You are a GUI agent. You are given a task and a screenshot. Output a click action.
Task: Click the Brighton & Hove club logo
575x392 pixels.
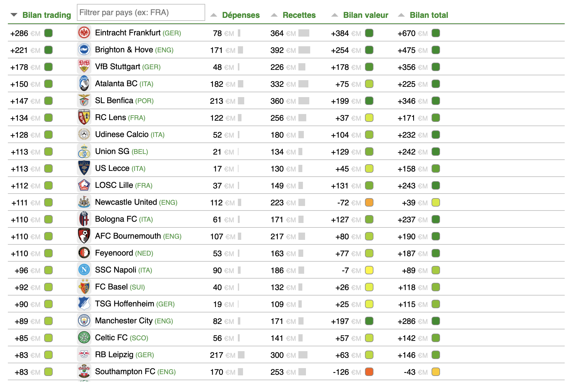tap(84, 50)
